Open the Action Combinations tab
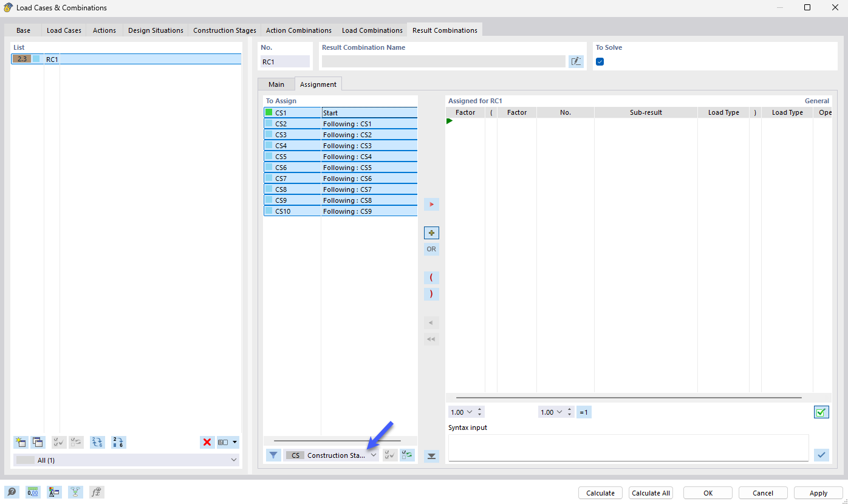Viewport: 848px width, 504px height. coord(299,30)
